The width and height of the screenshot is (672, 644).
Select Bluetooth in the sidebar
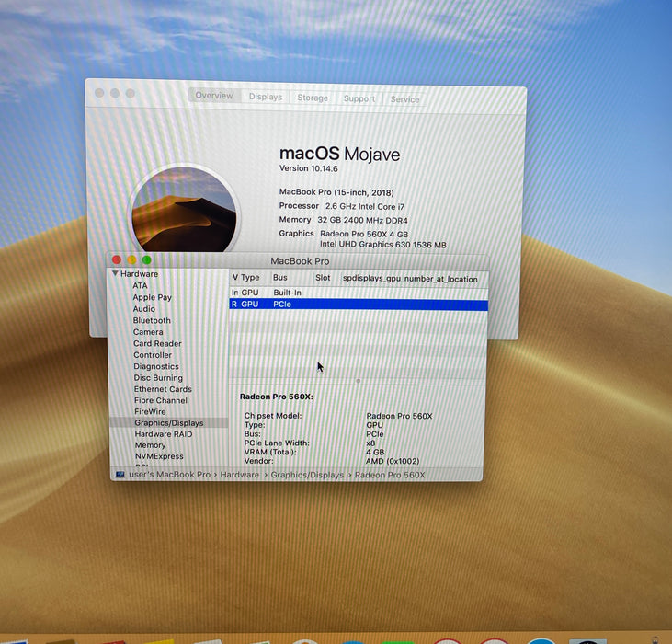coord(152,320)
